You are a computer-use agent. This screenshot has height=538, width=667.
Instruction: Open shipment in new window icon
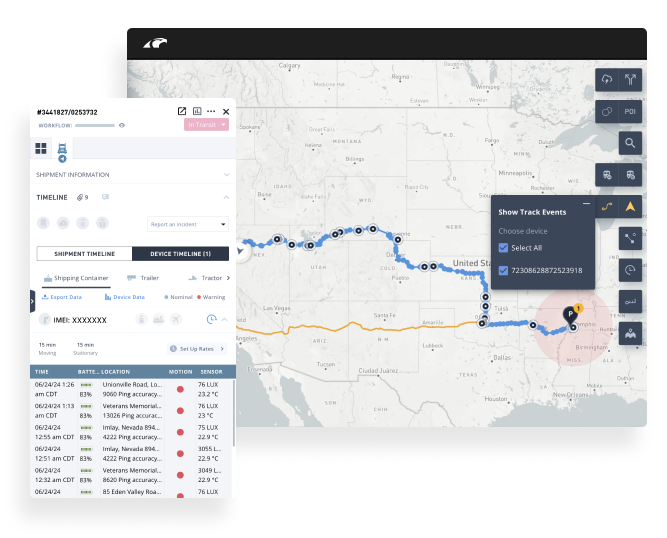[x=182, y=111]
